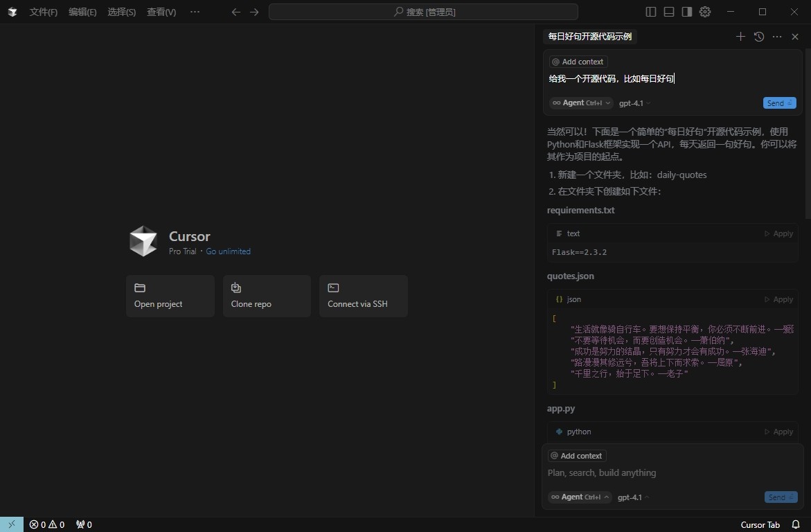
Task: Show more menus via title bar ellipsis
Action: point(195,12)
